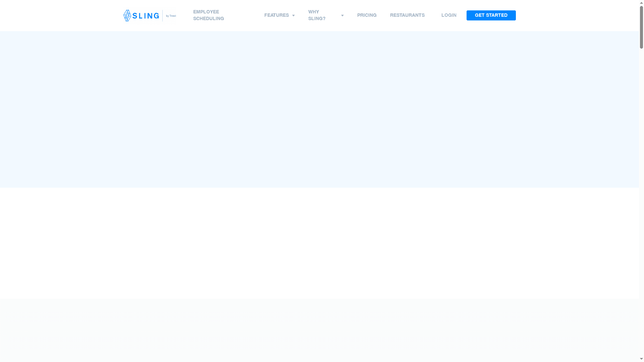Image resolution: width=644 pixels, height=362 pixels.
Task: Open the Features menu label
Action: pos(276,15)
